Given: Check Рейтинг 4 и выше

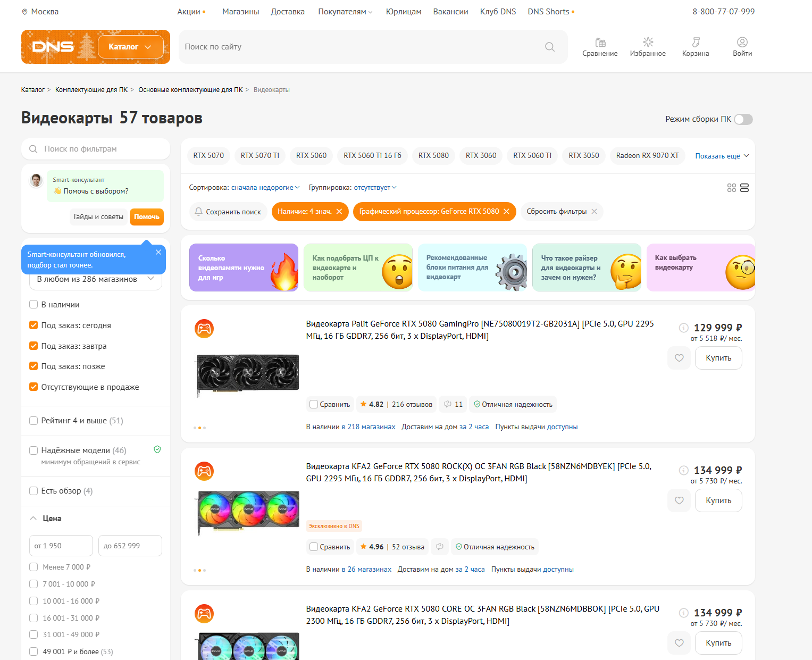Looking at the screenshot, I should pyautogui.click(x=34, y=421).
